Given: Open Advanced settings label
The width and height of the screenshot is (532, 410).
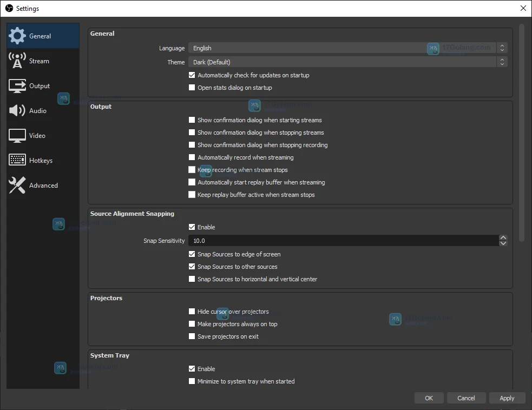Looking at the screenshot, I should tap(43, 185).
